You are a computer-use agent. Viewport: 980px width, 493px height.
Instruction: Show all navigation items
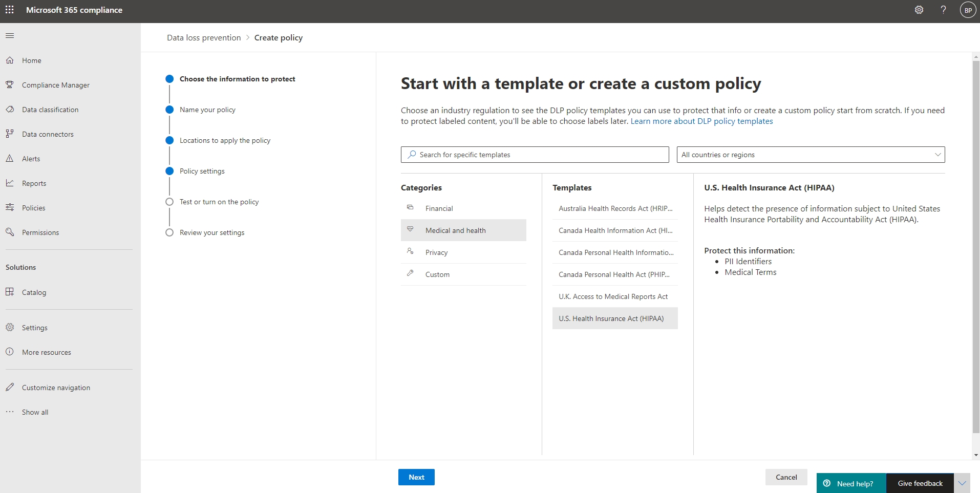(x=35, y=412)
